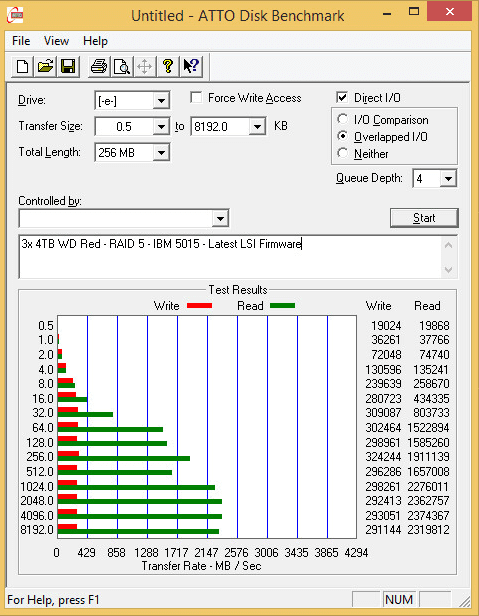Image resolution: width=479 pixels, height=616 pixels.
Task: Expand the Transfer Size minimum 0.5 dropdown
Action: (x=161, y=126)
